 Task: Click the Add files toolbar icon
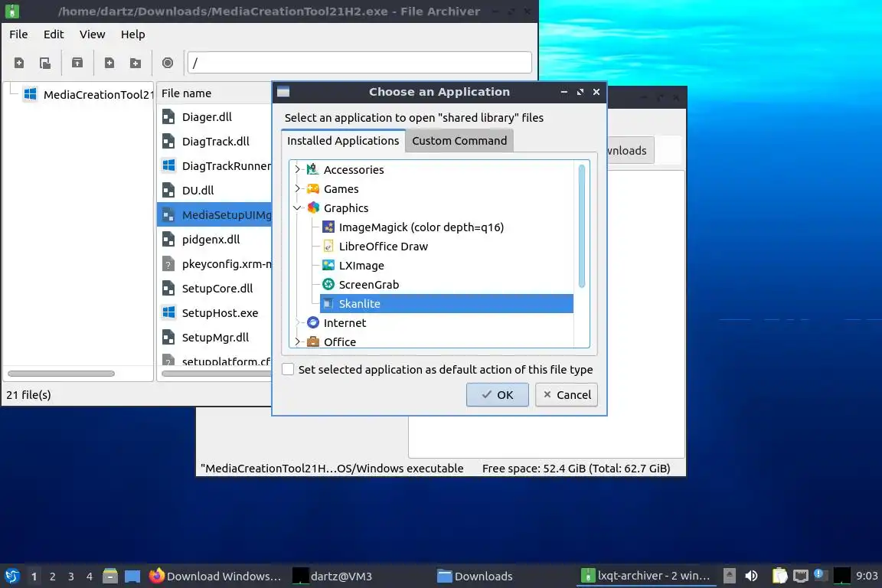pos(109,63)
